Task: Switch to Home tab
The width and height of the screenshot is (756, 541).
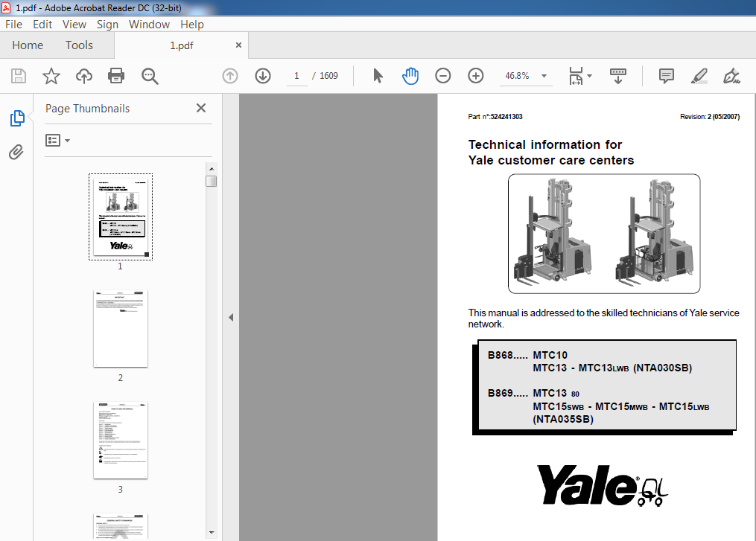Action: [28, 45]
